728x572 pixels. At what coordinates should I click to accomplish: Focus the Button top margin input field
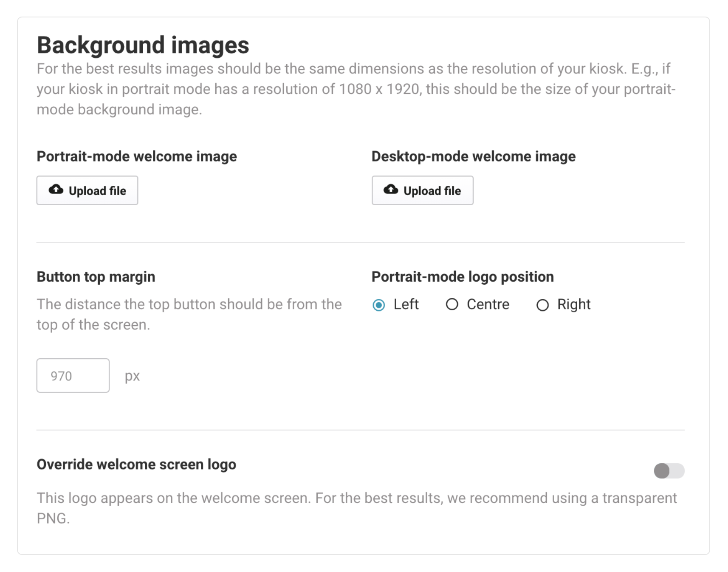73,376
